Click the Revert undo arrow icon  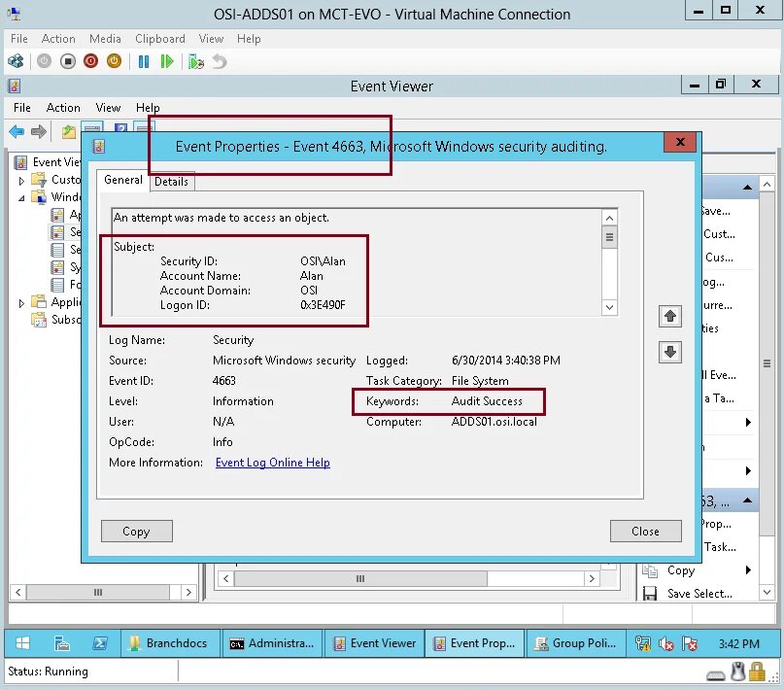pyautogui.click(x=220, y=61)
